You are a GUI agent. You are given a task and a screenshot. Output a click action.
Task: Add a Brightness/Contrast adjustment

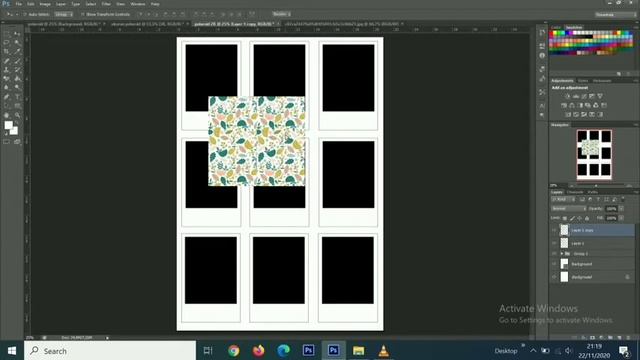coord(568,96)
